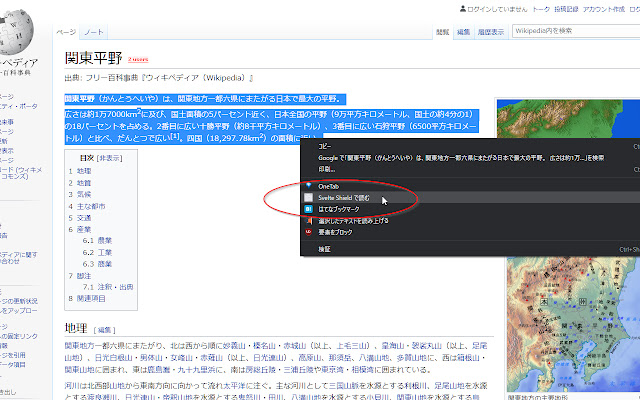Select the Google で検索 context menu entry
Image resolution: width=640 pixels, height=400 pixels.
point(470,158)
